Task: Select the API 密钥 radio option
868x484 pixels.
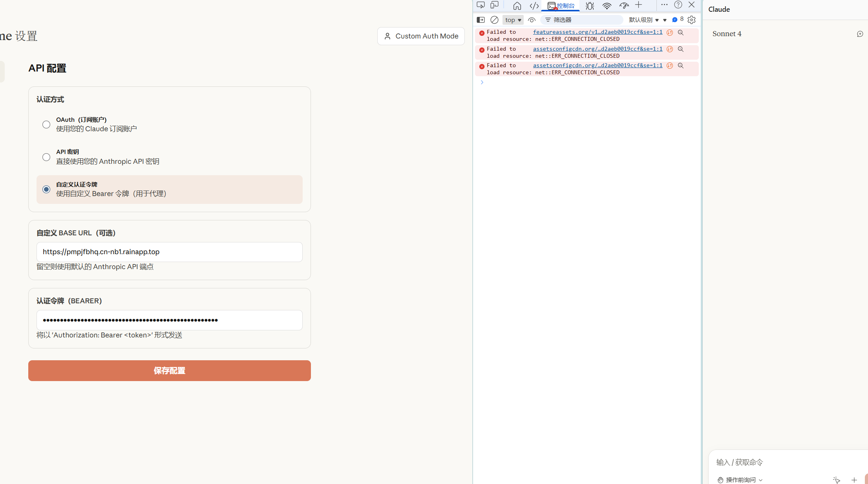Action: (x=46, y=157)
